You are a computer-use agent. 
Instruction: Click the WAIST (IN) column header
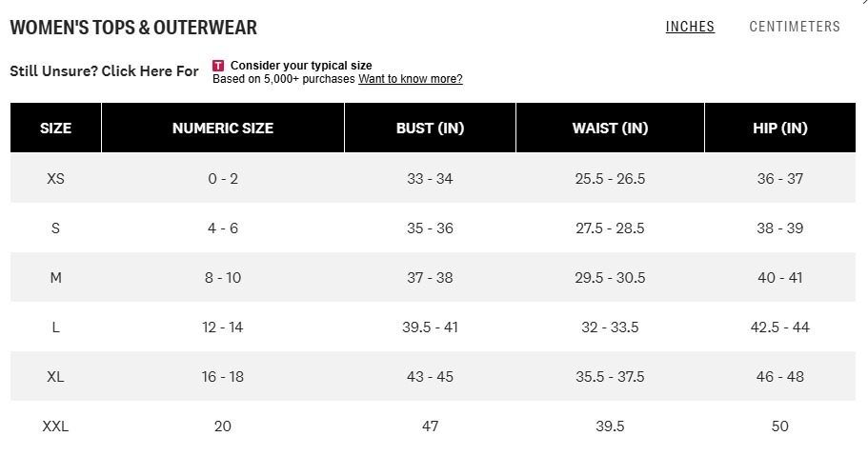coord(610,129)
